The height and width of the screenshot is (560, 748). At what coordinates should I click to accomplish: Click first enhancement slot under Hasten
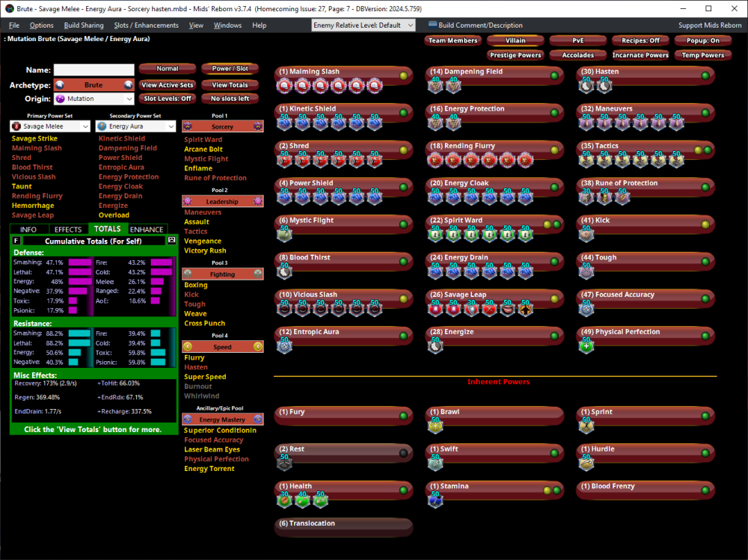(586, 86)
